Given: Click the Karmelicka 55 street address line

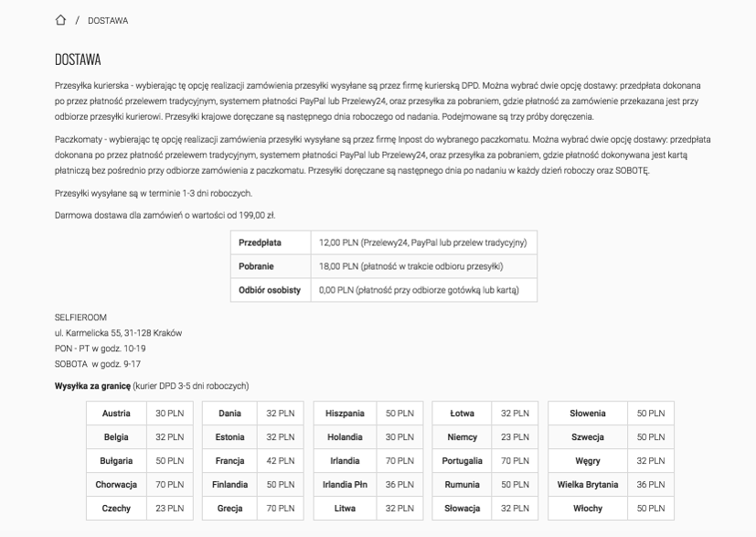Looking at the screenshot, I should point(118,333).
